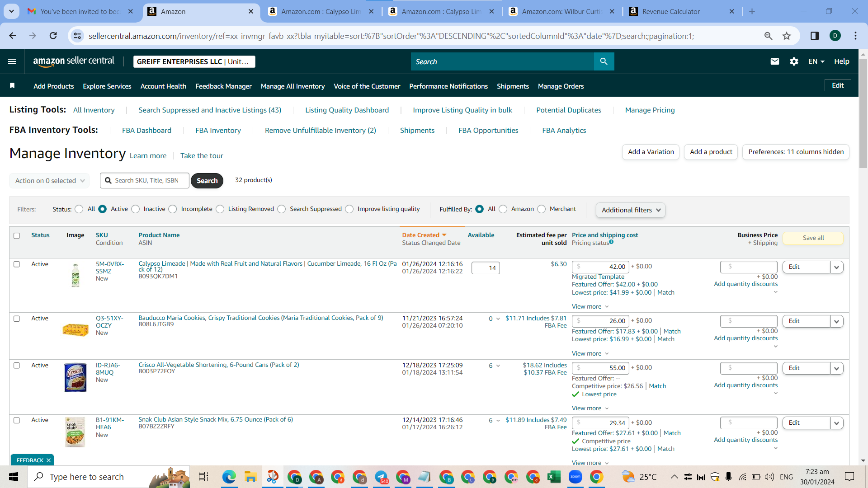Open Excel from the taskbar
This screenshot has width=868, height=488.
[x=554, y=477]
